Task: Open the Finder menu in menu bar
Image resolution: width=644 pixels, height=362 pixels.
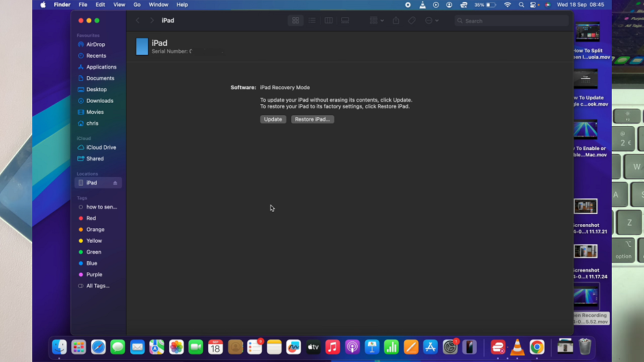Action: click(62, 5)
